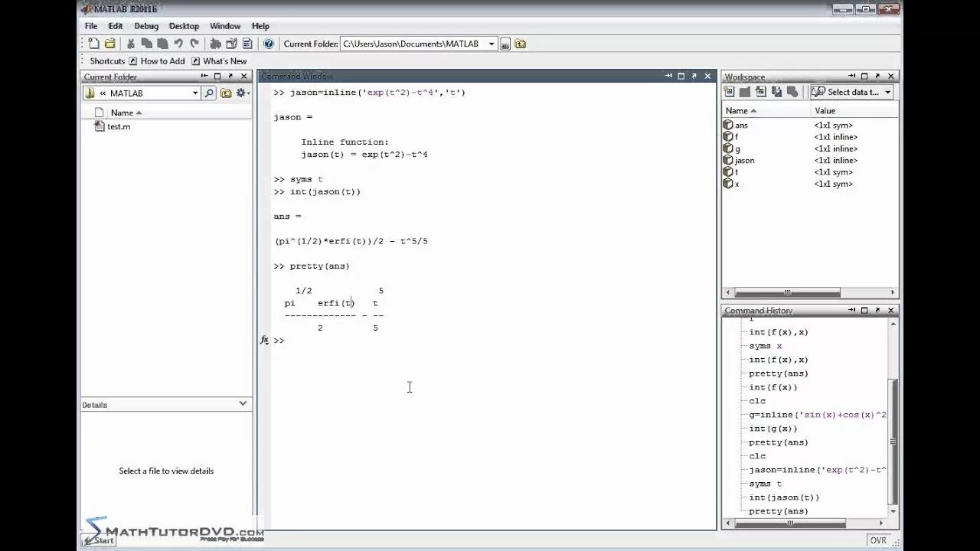The height and width of the screenshot is (551, 980).
Task: Open the File menu
Action: (x=91, y=26)
